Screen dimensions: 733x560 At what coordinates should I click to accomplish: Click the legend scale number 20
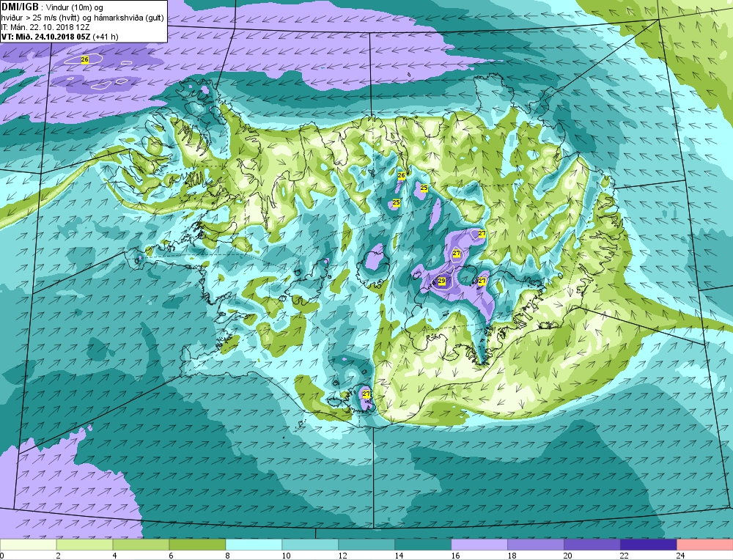(567, 556)
